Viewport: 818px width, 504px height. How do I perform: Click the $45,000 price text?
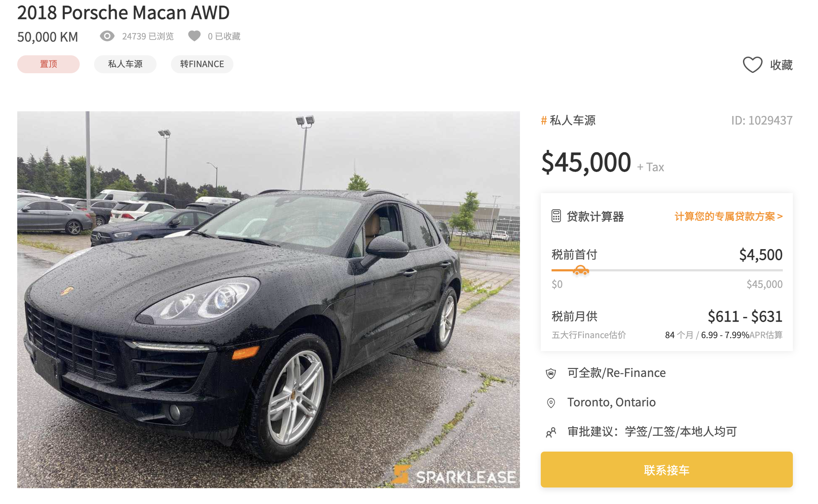coord(586,162)
